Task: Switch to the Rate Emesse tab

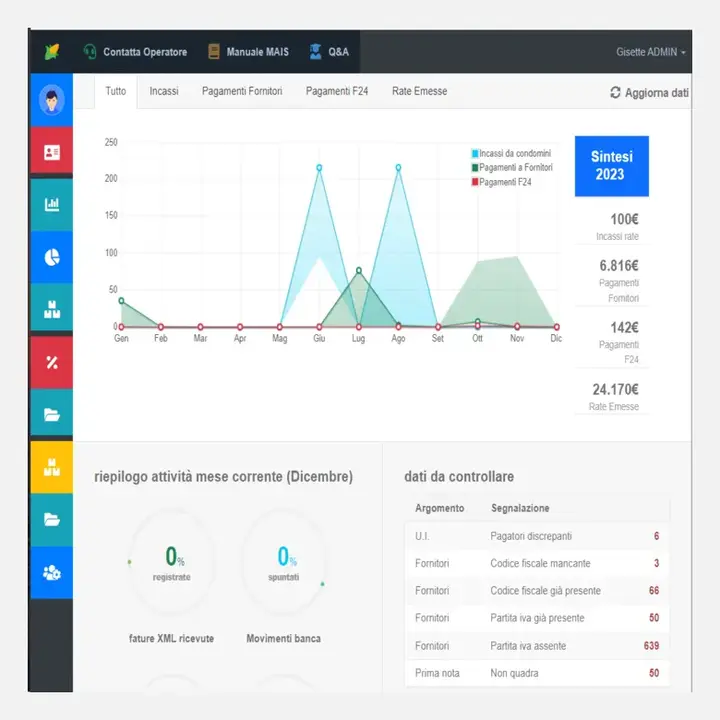Action: pos(419,91)
